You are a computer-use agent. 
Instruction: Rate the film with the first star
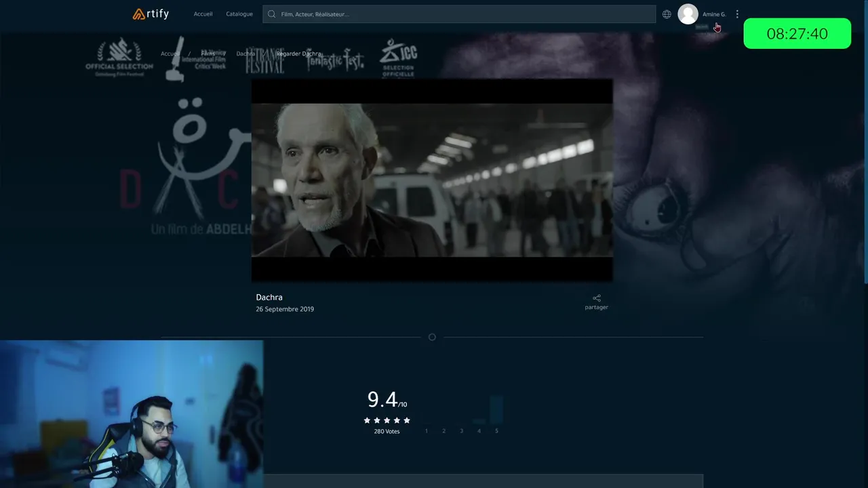point(367,420)
